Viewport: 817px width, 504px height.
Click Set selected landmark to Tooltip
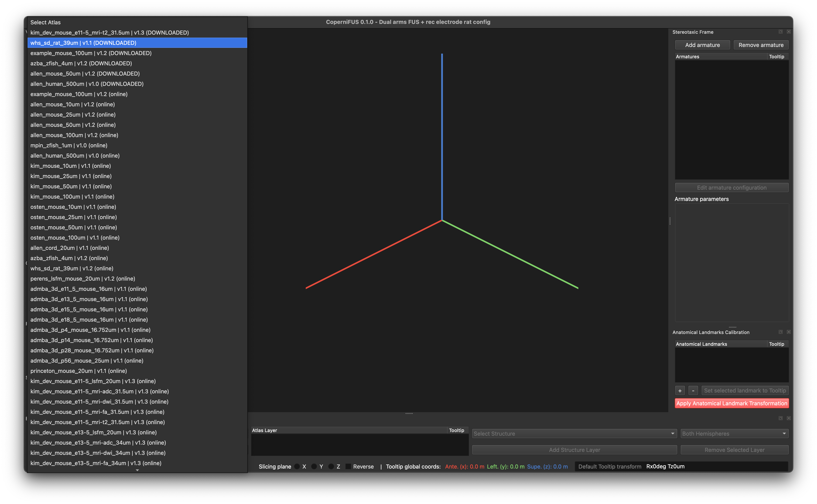[x=745, y=391]
